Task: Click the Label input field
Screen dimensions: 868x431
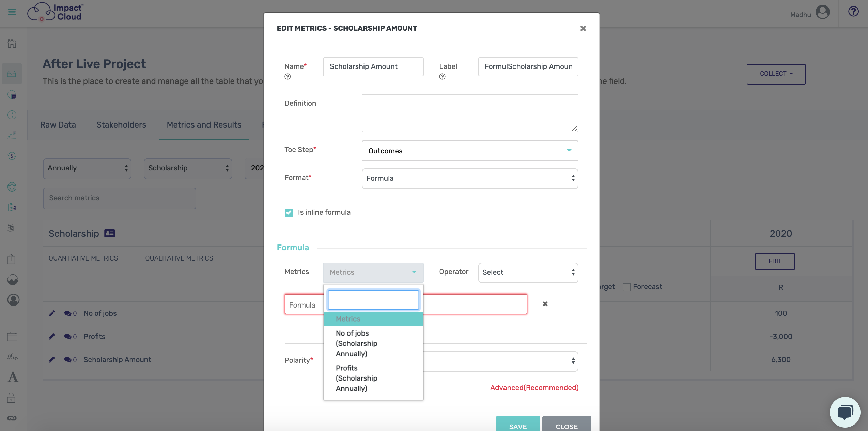Action: pos(528,66)
